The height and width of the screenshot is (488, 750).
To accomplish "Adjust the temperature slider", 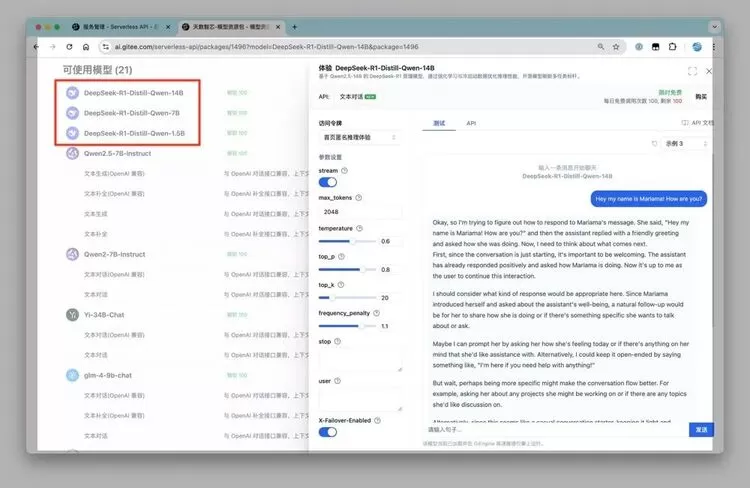I will (x=352, y=241).
